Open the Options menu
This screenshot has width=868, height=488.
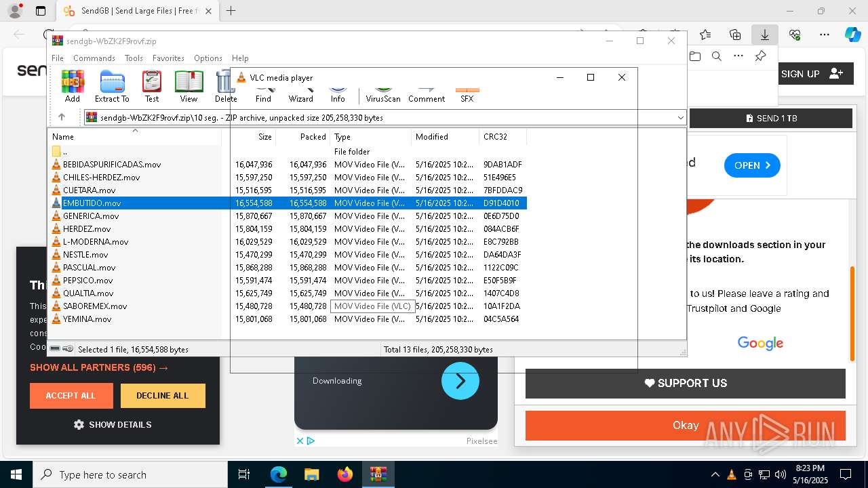pos(208,58)
